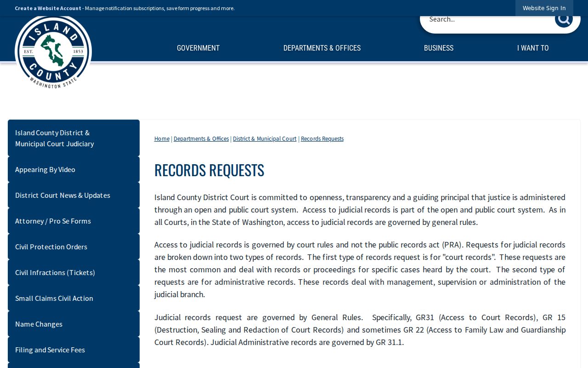Select Small Claims Civil Action

point(73,298)
